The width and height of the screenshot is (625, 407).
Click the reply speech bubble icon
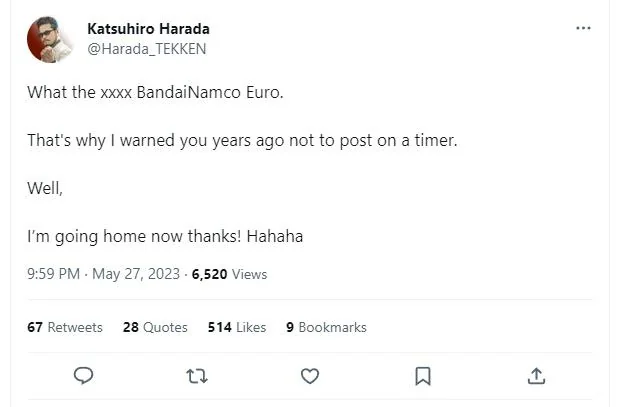point(84,375)
